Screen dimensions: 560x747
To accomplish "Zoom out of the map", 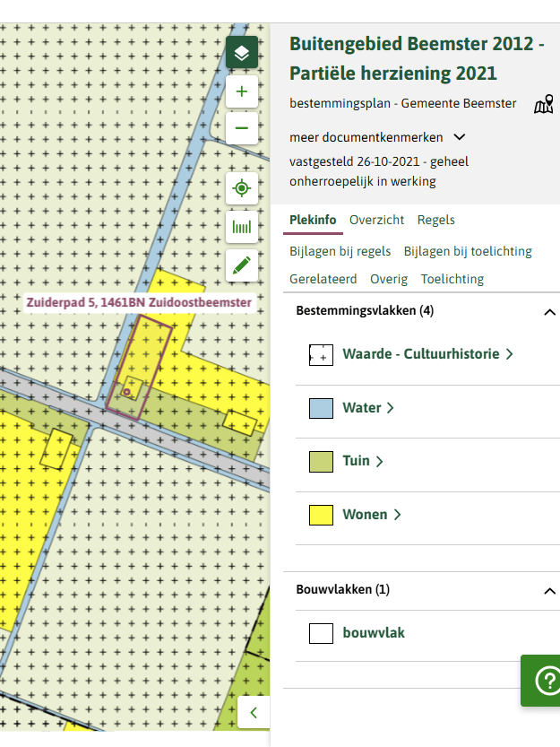I will click(x=241, y=128).
